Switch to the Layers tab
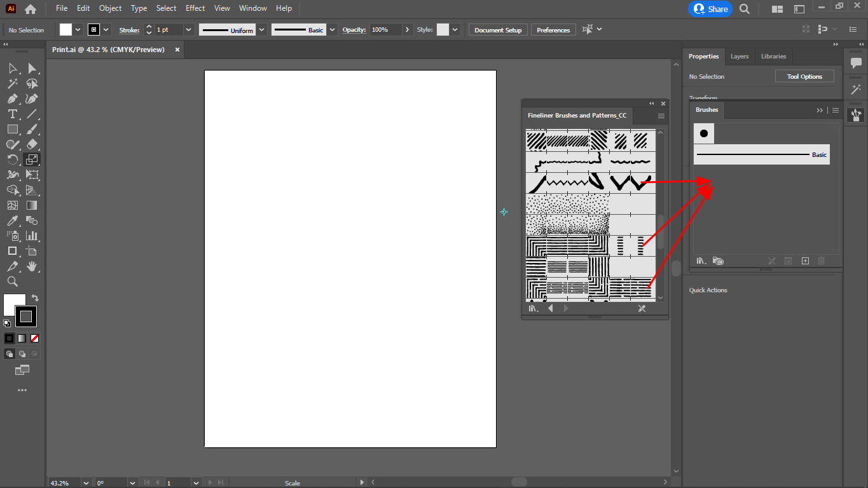 740,56
